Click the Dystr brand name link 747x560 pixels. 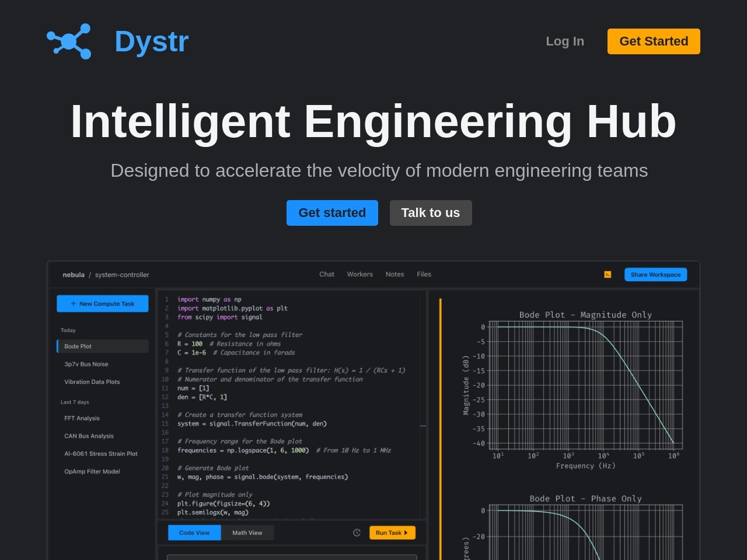pyautogui.click(x=152, y=41)
